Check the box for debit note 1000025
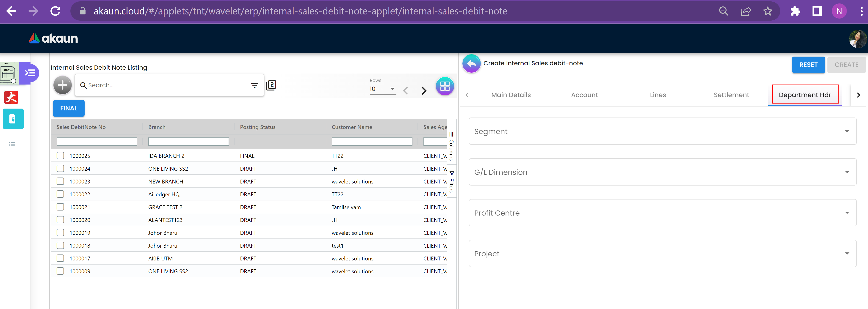Image resolution: width=868 pixels, height=309 pixels. coord(60,156)
